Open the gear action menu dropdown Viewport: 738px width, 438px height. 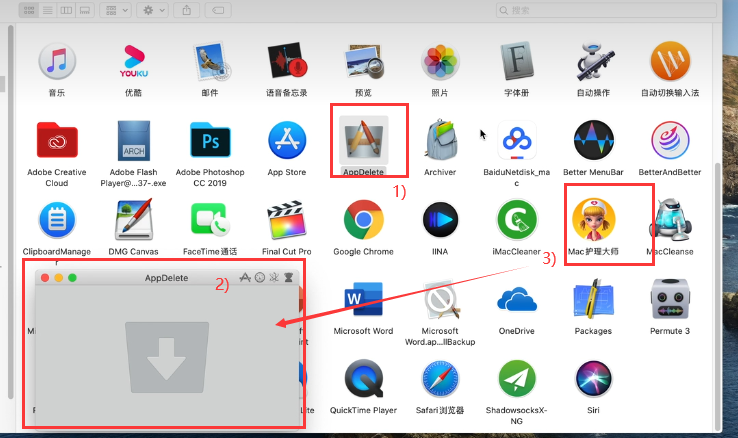(152, 10)
